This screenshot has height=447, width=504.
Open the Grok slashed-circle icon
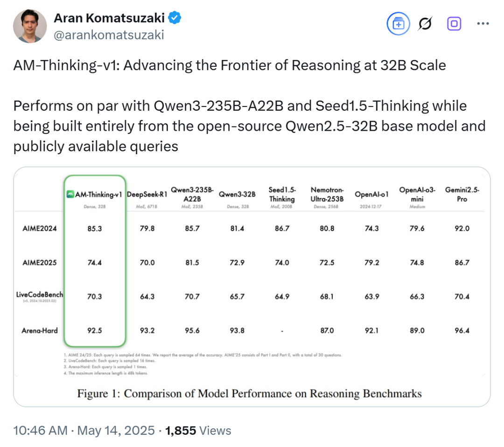click(425, 23)
